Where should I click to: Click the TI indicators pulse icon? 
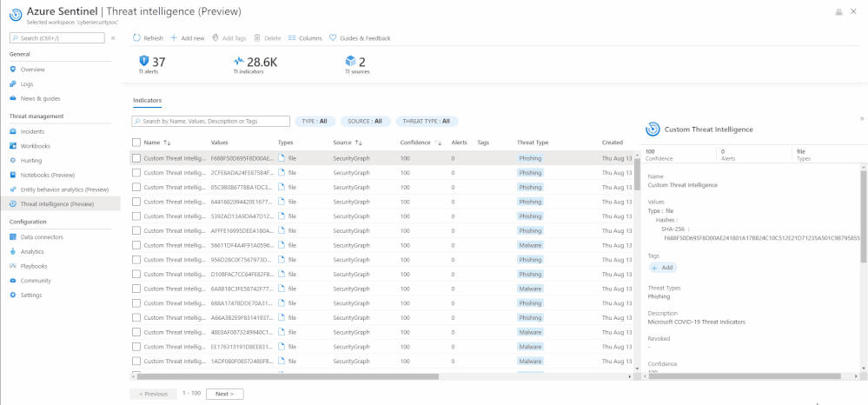tap(239, 62)
